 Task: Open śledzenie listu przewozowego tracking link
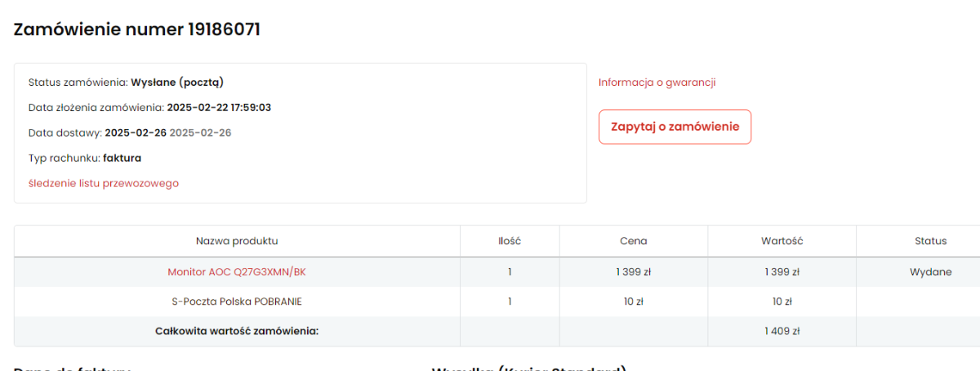coord(103,183)
